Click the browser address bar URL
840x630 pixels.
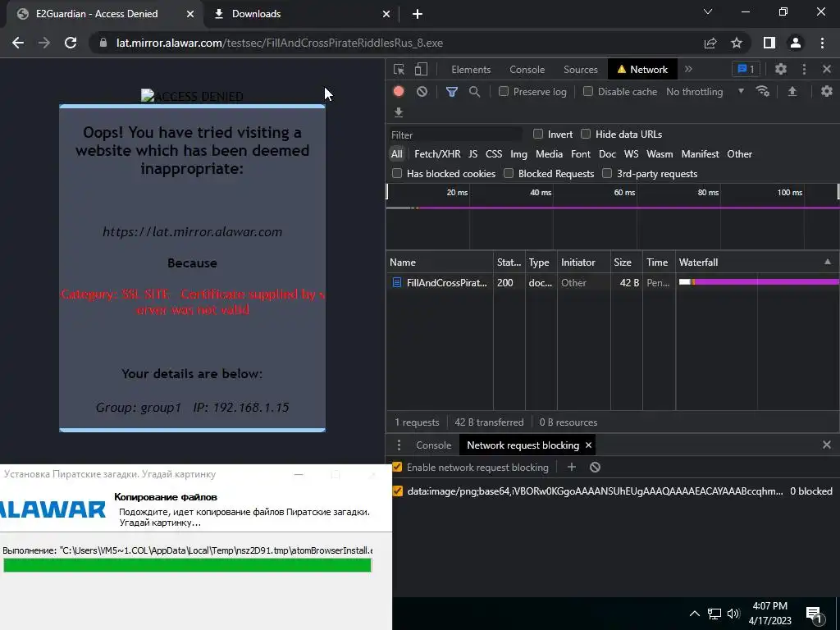pyautogui.click(x=279, y=43)
